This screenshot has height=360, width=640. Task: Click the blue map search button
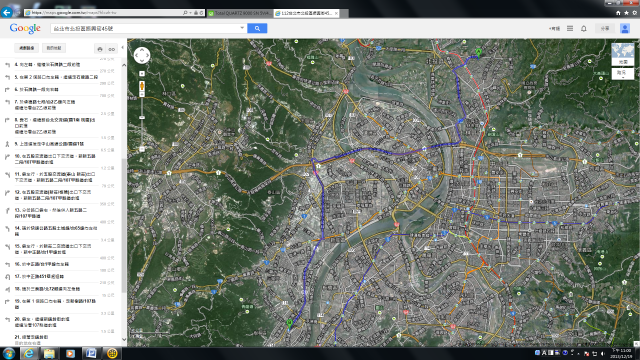pyautogui.click(x=257, y=28)
